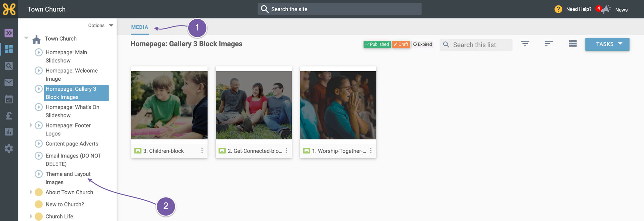
Task: Select Theme and Layout images in tree
Action: [x=68, y=178]
